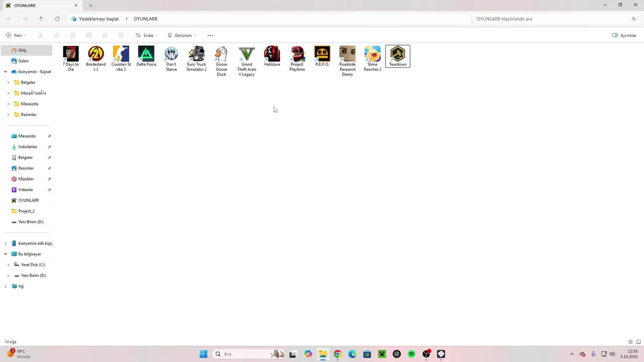The image size is (644, 362).
Task: Launch Minecraft from the taskbar
Action: (x=382, y=354)
